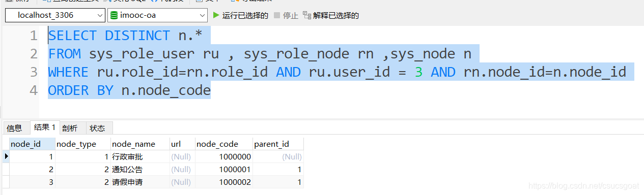Click the url (Null) cell in 请假申请 row
This screenshot has width=644, height=195.
point(182,182)
